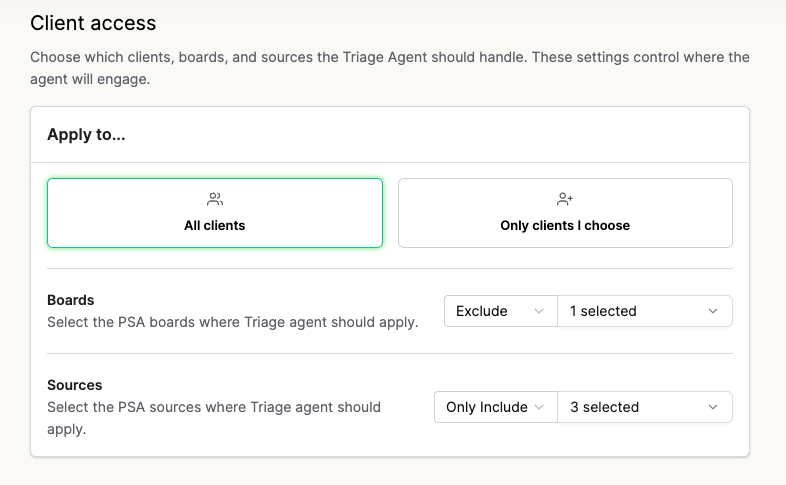
Task: Open the Sources Only Include dropdown
Action: pos(494,407)
